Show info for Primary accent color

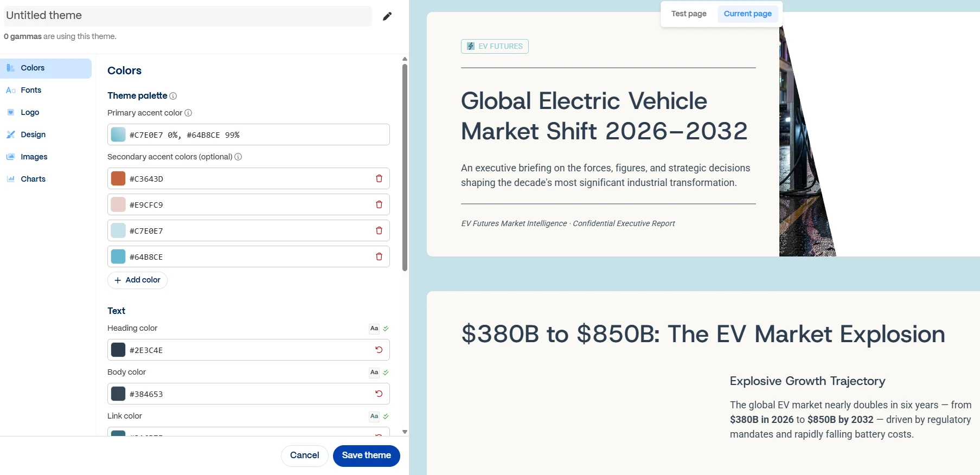pyautogui.click(x=188, y=113)
